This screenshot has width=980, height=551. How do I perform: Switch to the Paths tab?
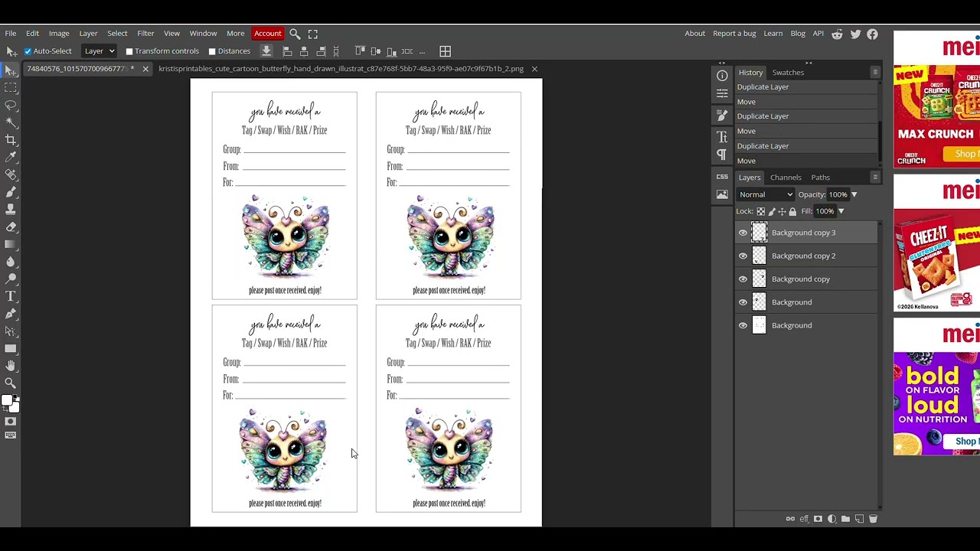point(820,178)
